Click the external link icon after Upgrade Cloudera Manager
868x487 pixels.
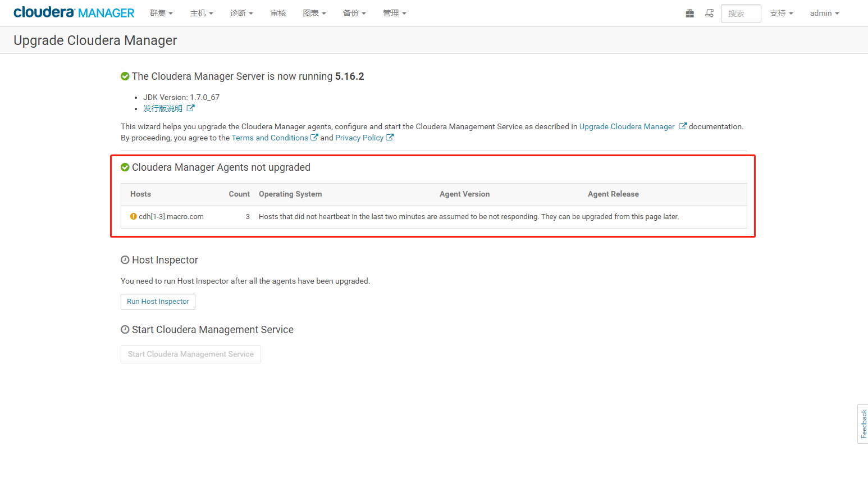pyautogui.click(x=683, y=126)
